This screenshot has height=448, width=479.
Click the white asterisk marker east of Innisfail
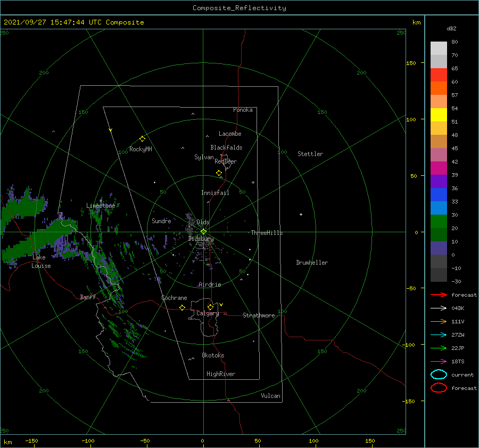point(253,183)
